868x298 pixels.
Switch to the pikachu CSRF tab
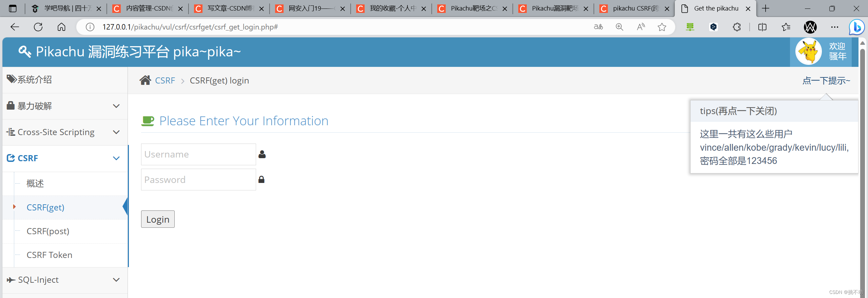tap(634, 8)
